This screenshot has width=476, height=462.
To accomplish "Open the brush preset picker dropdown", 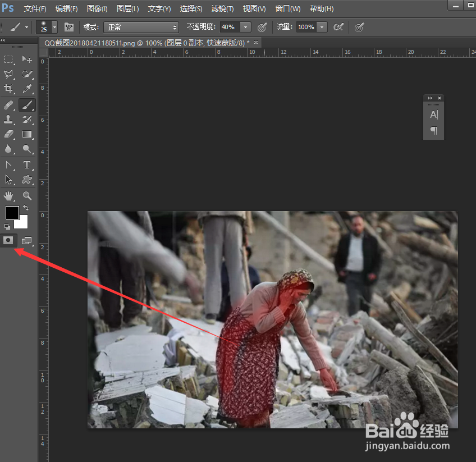I will pyautogui.click(x=54, y=27).
